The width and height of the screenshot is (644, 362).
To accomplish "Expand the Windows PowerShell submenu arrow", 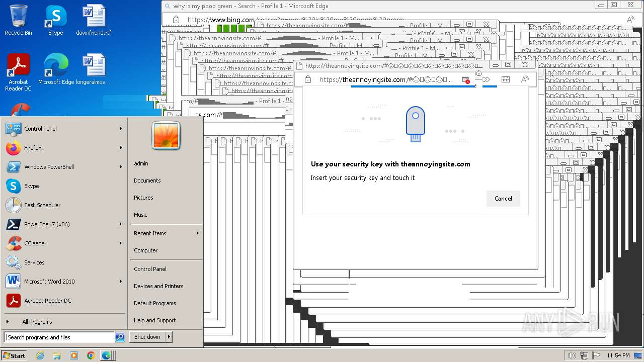I will [121, 167].
